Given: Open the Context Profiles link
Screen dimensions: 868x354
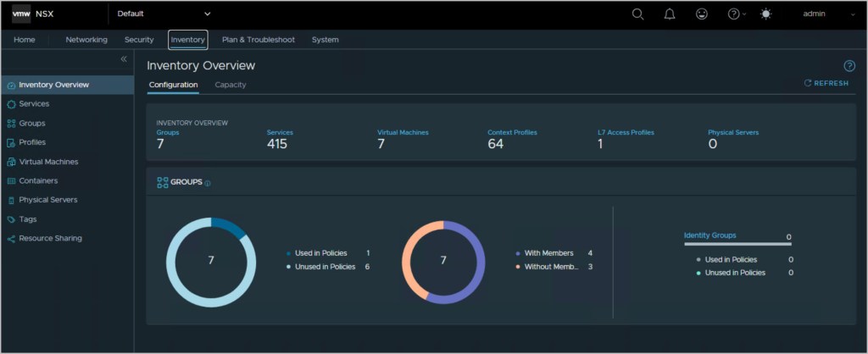Looking at the screenshot, I should pyautogui.click(x=512, y=132).
